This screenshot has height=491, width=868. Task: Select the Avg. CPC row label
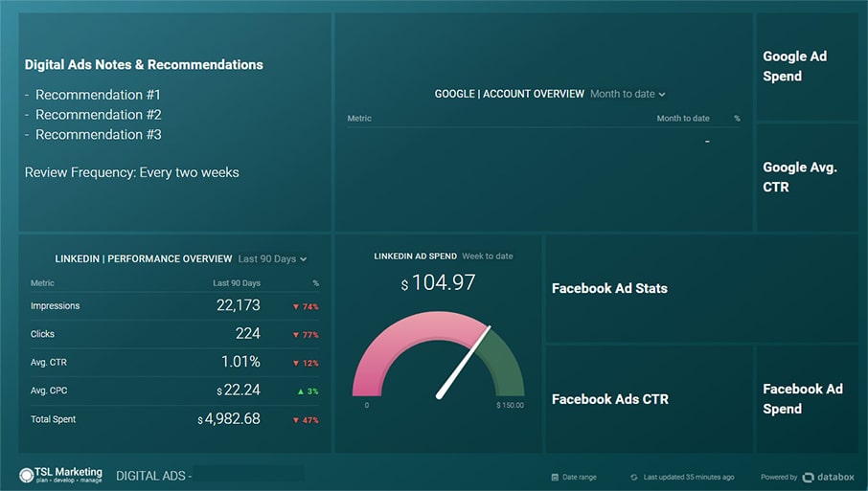click(49, 391)
